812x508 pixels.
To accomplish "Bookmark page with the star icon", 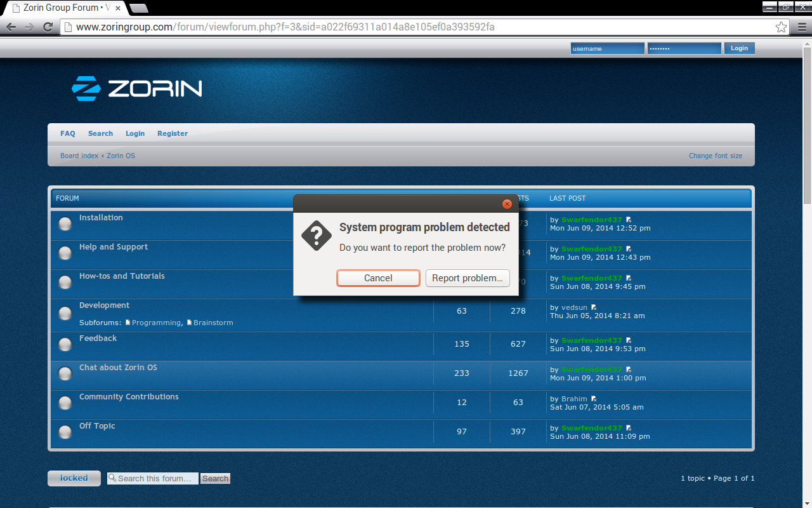I will [x=782, y=27].
